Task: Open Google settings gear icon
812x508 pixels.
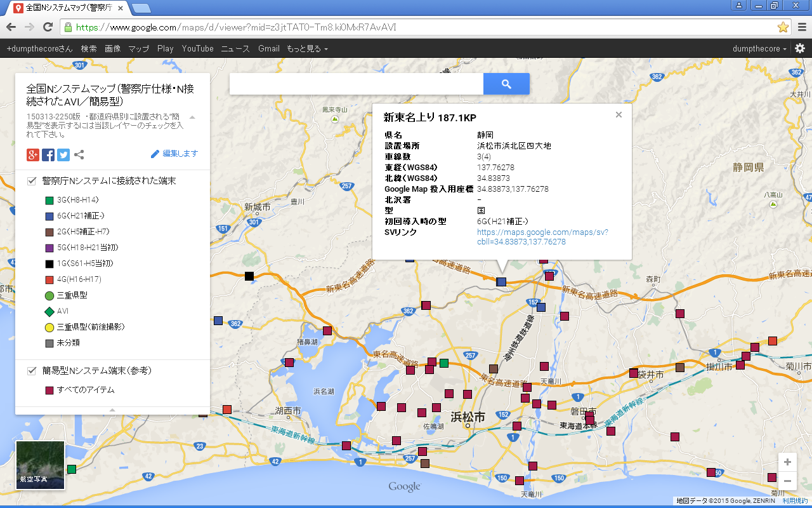Action: tap(800, 48)
